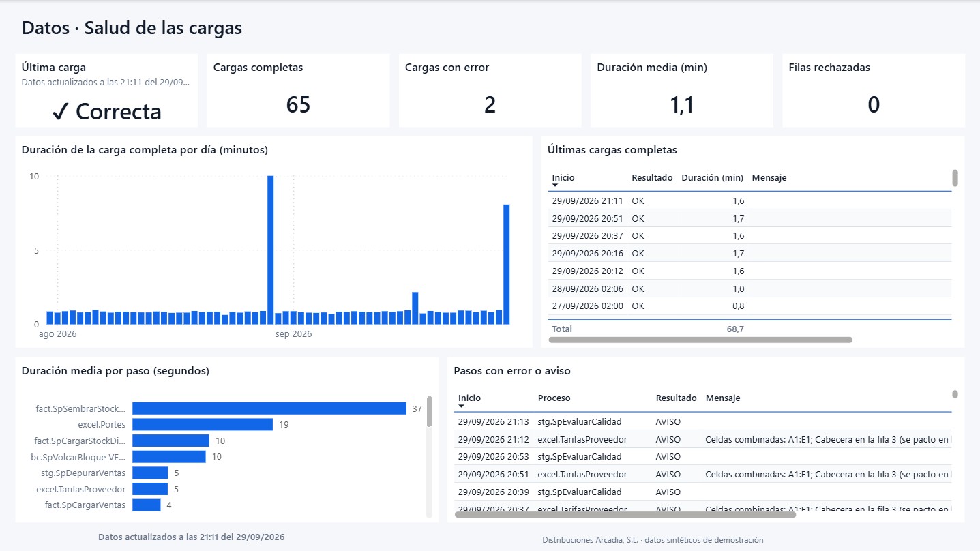Click the Total value 68,7
This screenshot has height=551, width=980.
(x=735, y=329)
